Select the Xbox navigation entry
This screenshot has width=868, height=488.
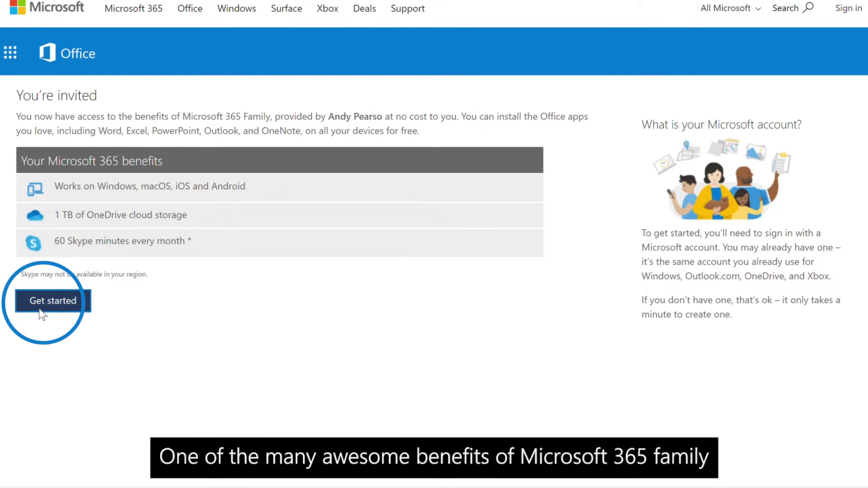(x=327, y=8)
